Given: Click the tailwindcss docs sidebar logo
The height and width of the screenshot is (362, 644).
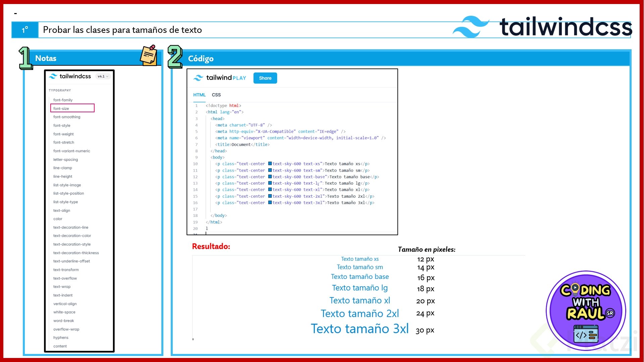Looking at the screenshot, I should pos(70,76).
